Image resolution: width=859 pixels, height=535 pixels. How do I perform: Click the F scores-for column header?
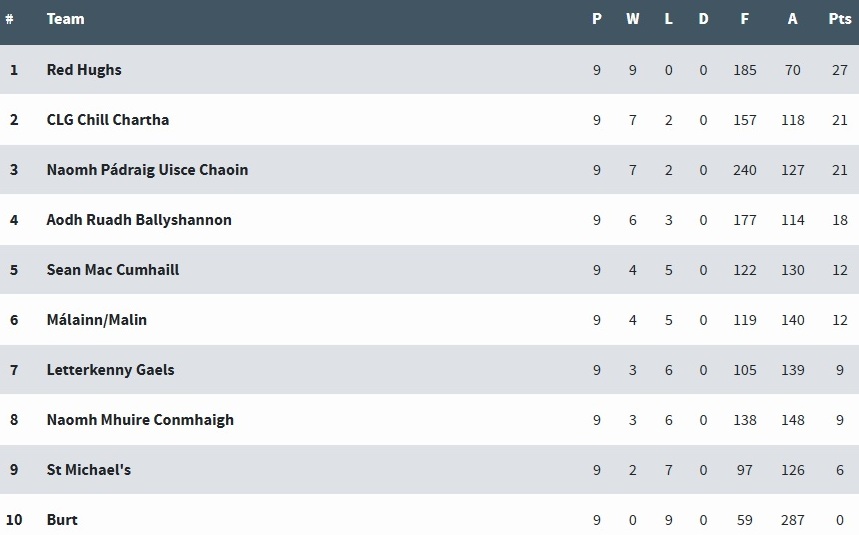pos(745,19)
